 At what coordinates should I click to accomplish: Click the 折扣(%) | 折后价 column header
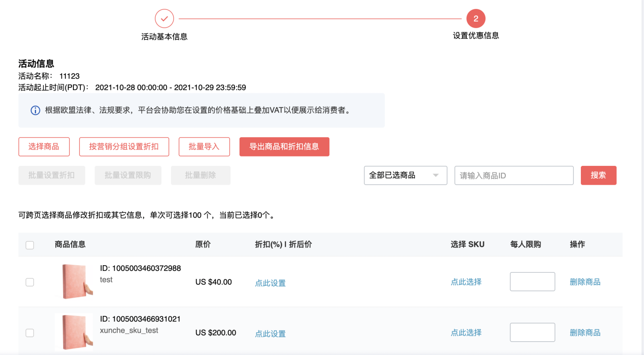point(283,245)
